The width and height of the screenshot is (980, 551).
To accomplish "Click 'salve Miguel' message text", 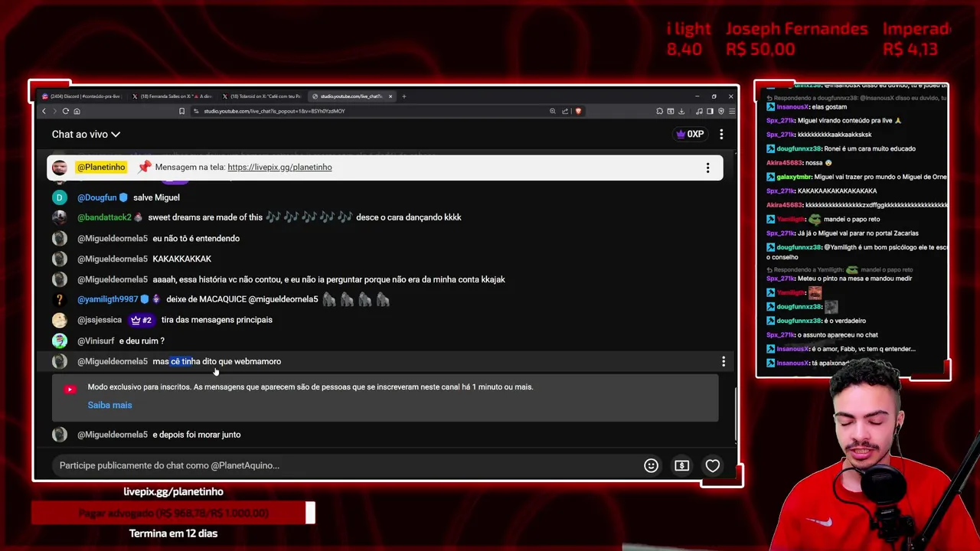I will tap(156, 197).
